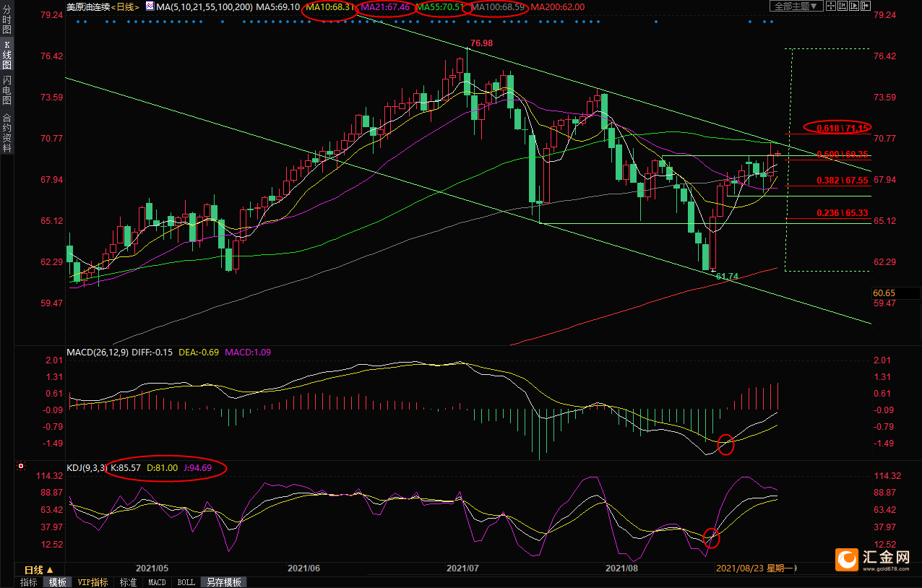Click the D:81.00 value

(163, 468)
